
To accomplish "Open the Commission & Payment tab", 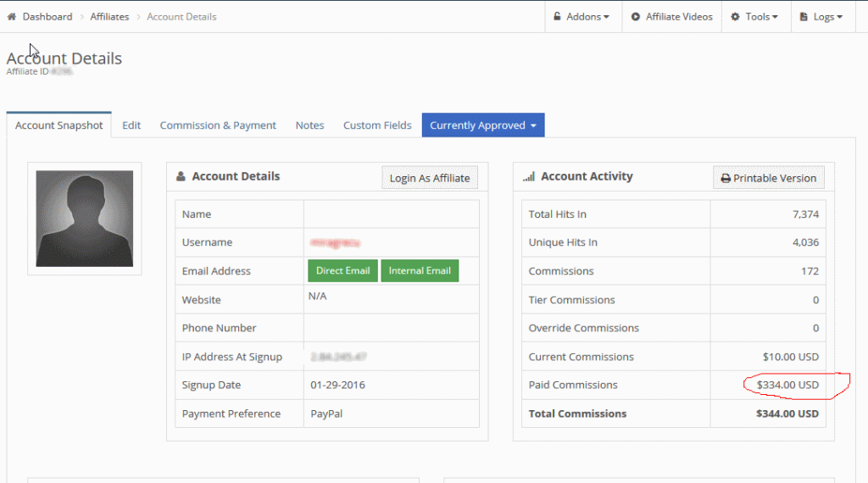I will point(218,125).
